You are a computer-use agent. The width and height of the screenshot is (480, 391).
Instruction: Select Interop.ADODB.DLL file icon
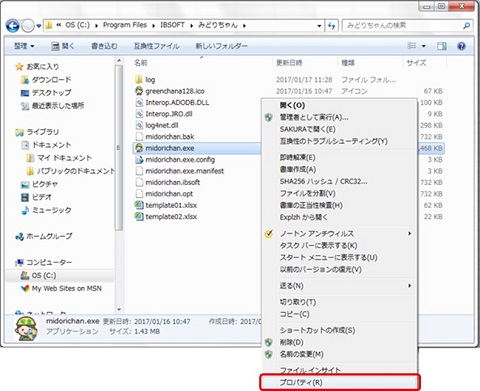click(139, 102)
